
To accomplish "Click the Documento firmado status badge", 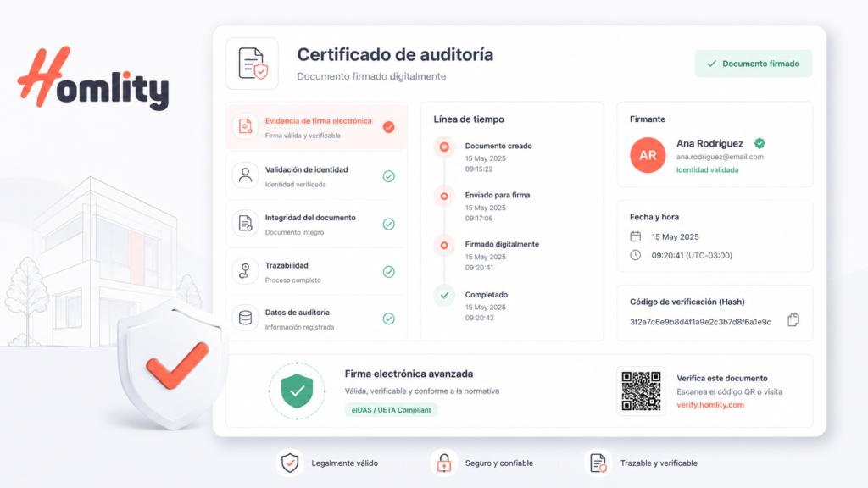I will (x=754, y=64).
